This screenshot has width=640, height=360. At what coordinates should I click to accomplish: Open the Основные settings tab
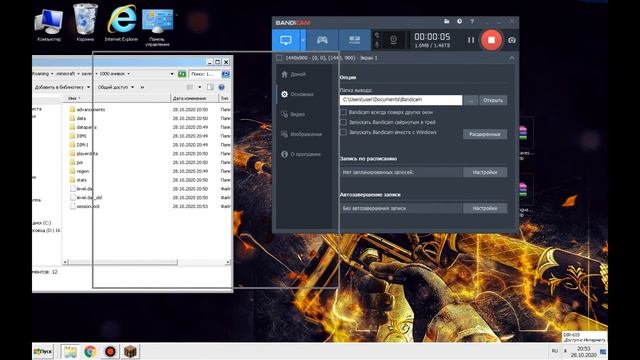298,94
